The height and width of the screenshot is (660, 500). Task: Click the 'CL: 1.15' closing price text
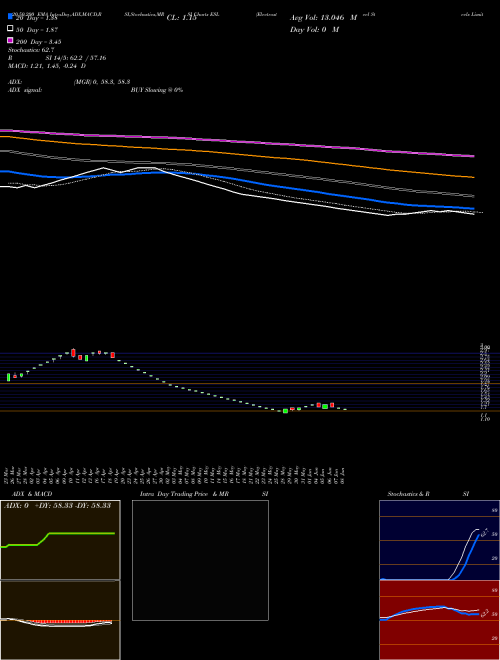point(182,18)
